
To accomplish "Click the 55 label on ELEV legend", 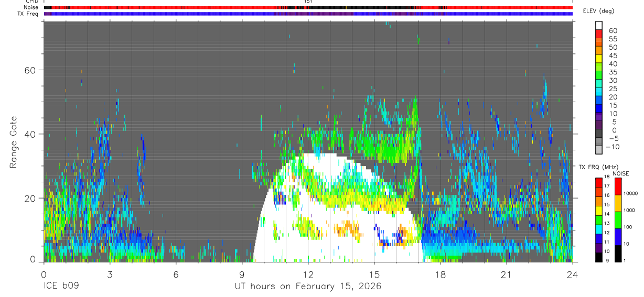I will [x=612, y=39].
